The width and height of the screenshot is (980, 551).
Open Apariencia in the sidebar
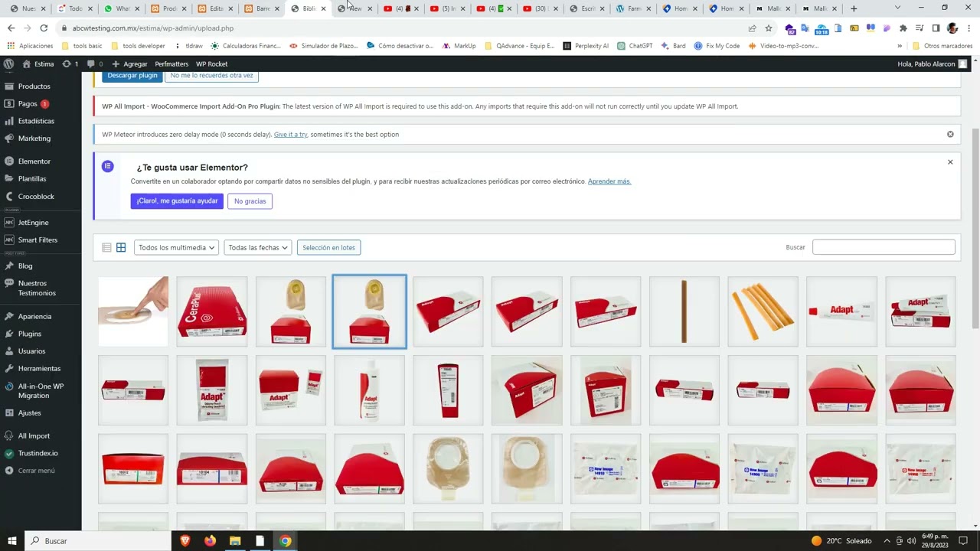[34, 316]
